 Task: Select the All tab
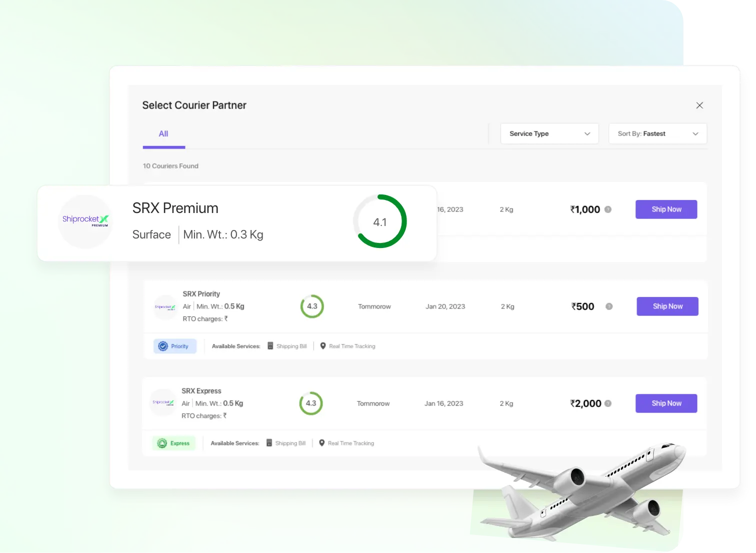163,134
